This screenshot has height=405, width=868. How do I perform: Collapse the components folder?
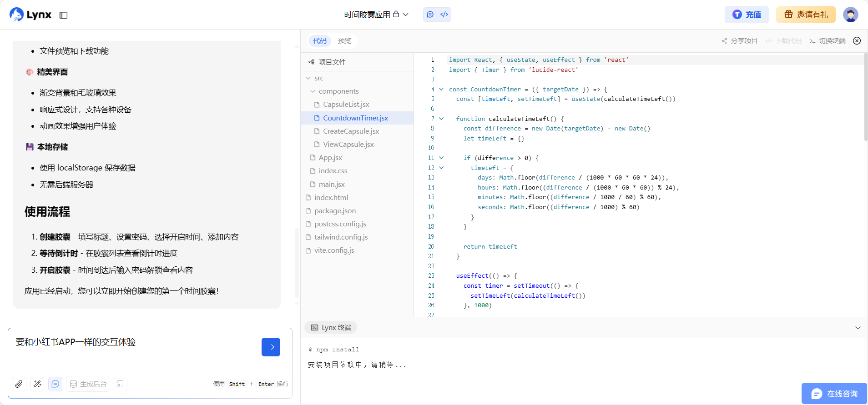313,91
